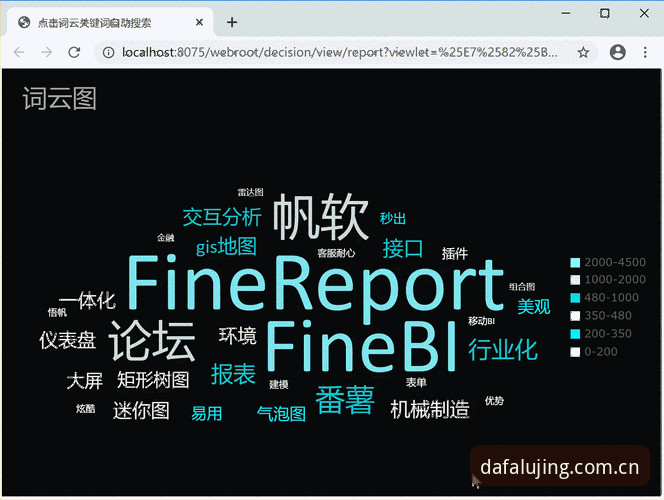Image resolution: width=664 pixels, height=500 pixels.
Task: Click the 一体化 keyword
Action: [87, 301]
